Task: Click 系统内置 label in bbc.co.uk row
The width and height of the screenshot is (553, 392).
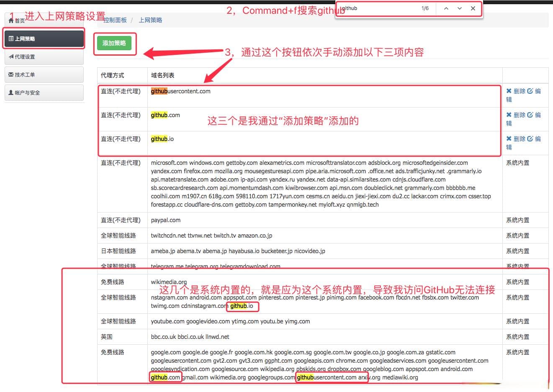Action: [x=518, y=337]
